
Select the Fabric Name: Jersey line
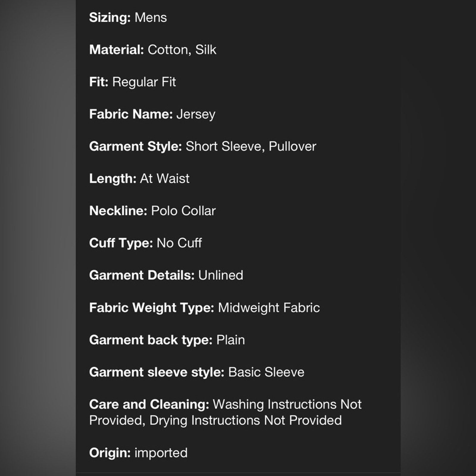point(152,114)
